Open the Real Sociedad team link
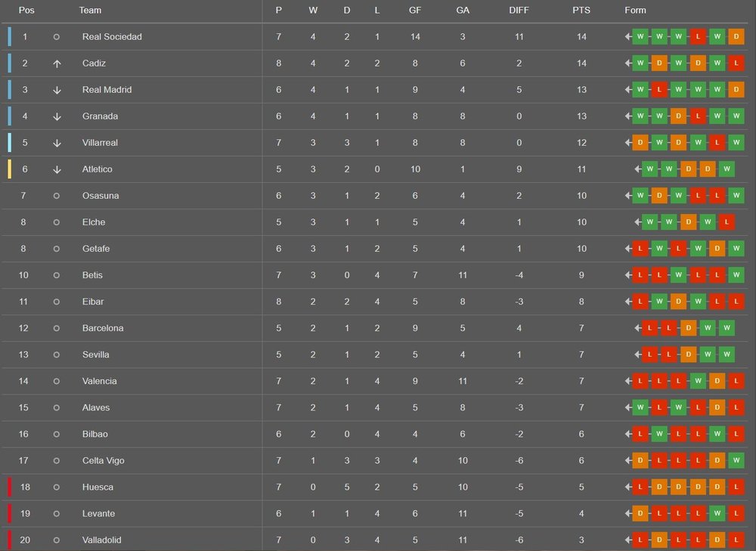This screenshot has height=551, width=756. pyautogui.click(x=112, y=36)
